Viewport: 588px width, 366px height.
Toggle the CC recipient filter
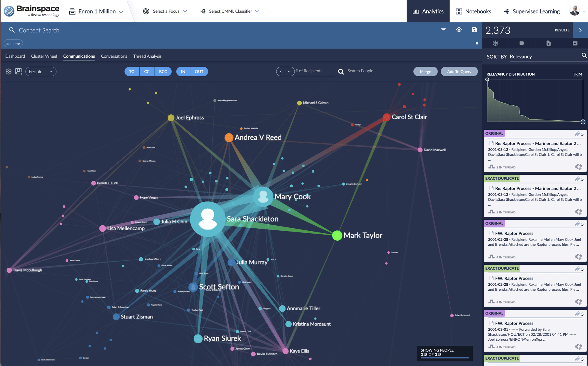147,71
